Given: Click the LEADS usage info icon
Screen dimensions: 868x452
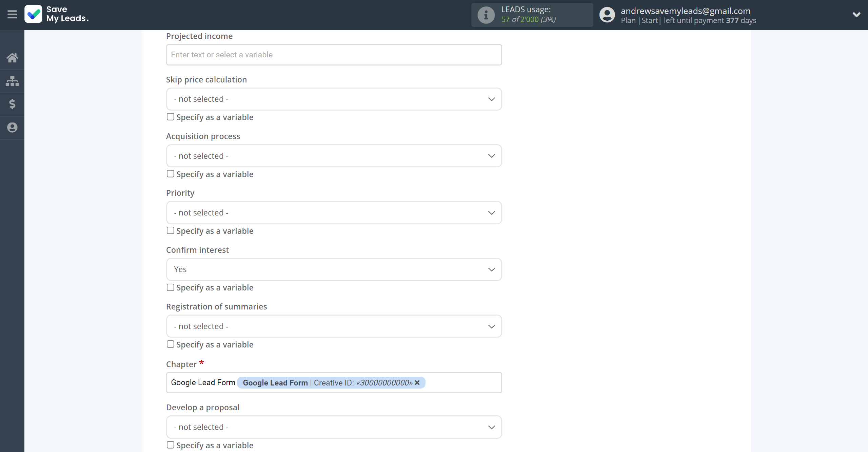Looking at the screenshot, I should point(486,15).
